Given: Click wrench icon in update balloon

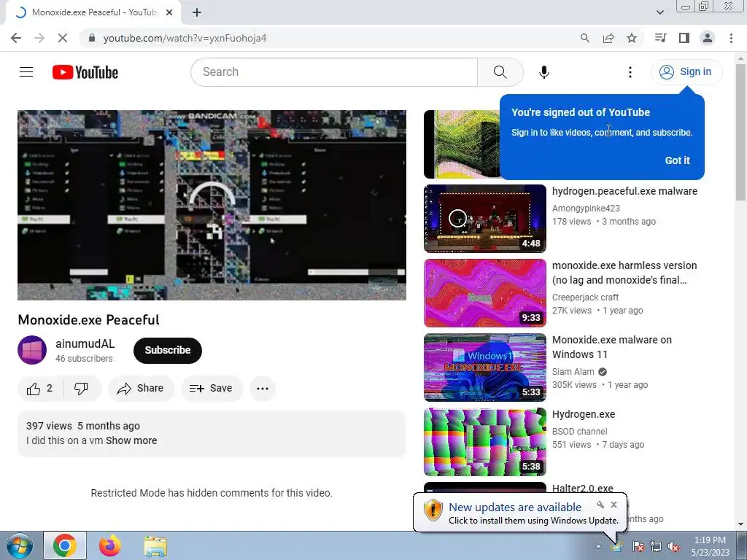Looking at the screenshot, I should click(x=600, y=505).
